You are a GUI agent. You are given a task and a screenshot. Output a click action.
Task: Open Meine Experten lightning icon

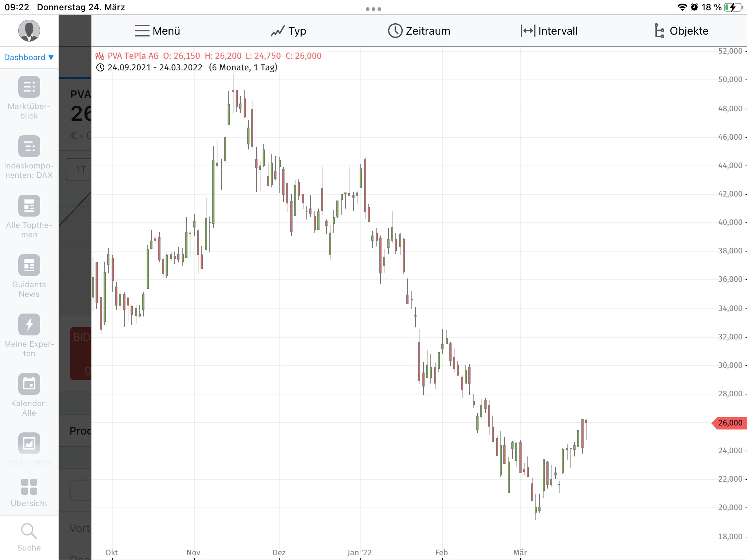[x=29, y=324]
